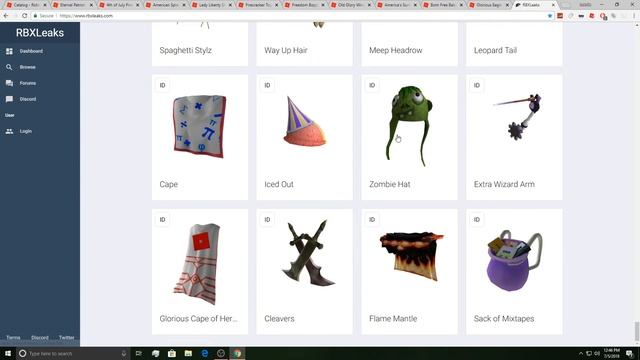Open the Twitter footer link

coord(67,338)
